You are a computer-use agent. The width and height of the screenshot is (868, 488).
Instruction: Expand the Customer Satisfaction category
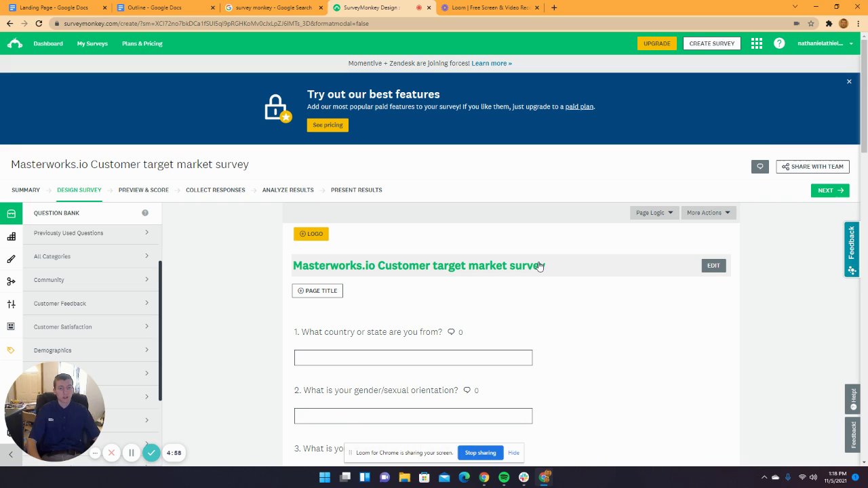click(x=91, y=327)
